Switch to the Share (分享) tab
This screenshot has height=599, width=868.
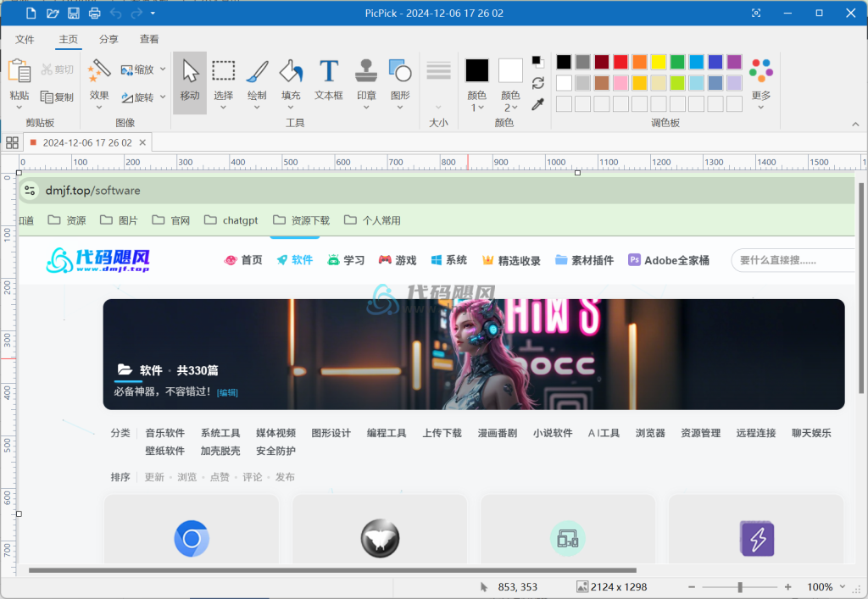click(x=108, y=39)
